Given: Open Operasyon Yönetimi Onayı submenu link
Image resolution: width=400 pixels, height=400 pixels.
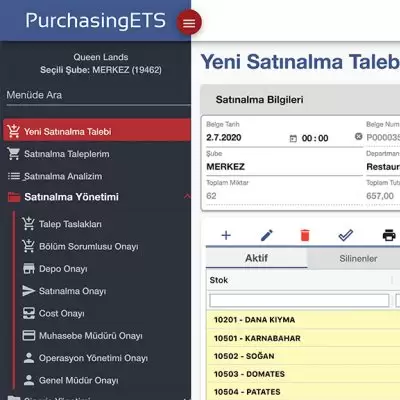Looking at the screenshot, I should [x=93, y=358].
